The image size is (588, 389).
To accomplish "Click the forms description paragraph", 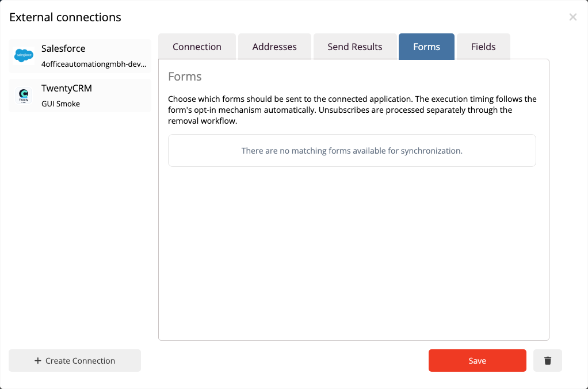I will (352, 110).
